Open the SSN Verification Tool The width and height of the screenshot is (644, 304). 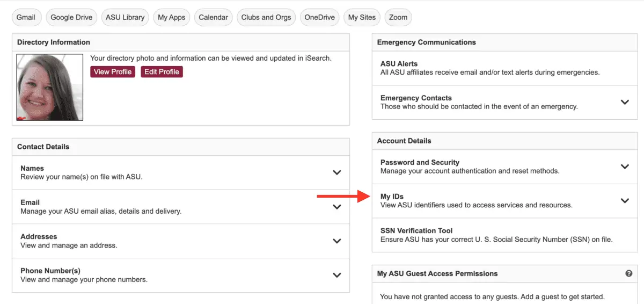click(416, 230)
